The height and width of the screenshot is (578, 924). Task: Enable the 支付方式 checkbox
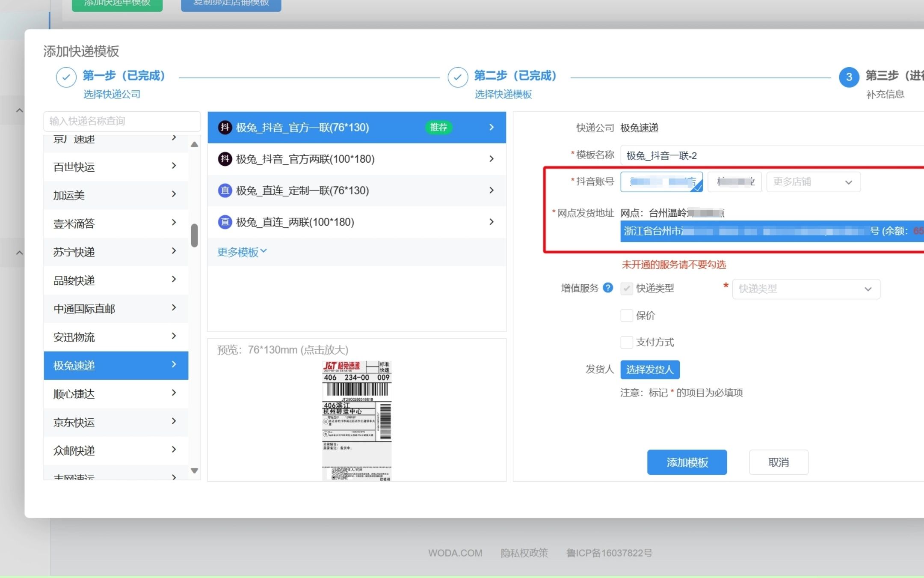coord(627,342)
